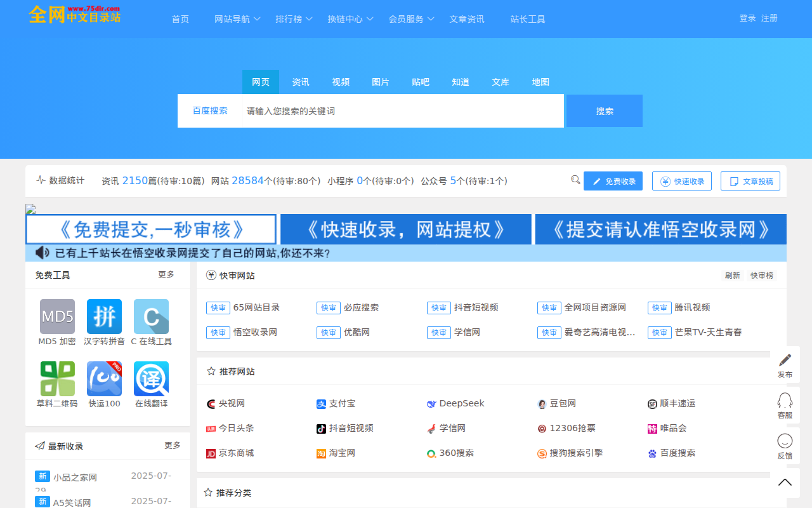Click the 发布 pencil icon
Viewport: 812px width, 508px height.
[785, 360]
